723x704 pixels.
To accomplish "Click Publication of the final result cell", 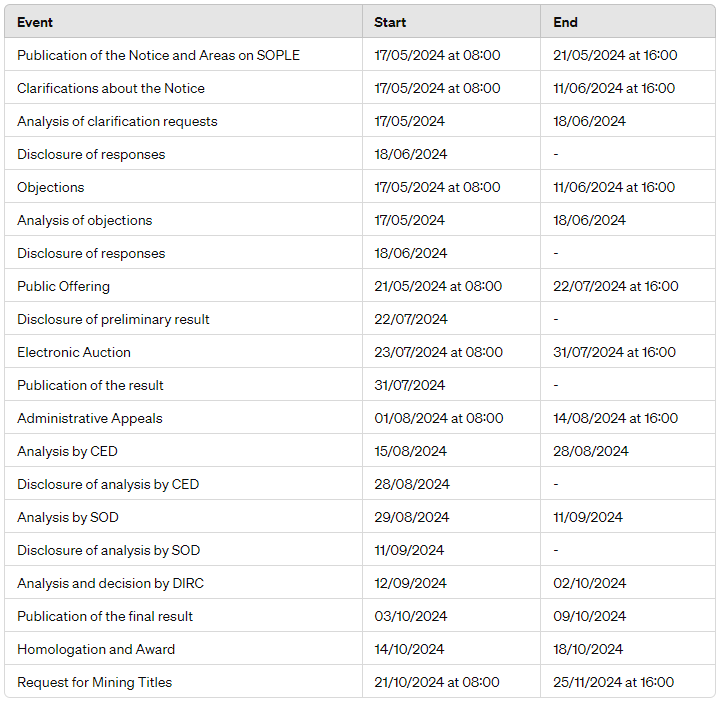I will [105, 616].
